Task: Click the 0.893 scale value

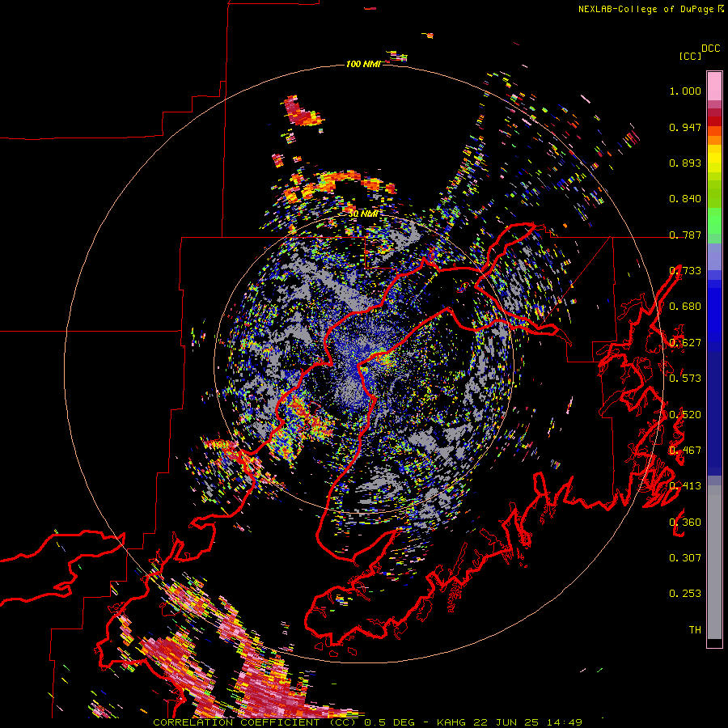Action: click(x=685, y=163)
